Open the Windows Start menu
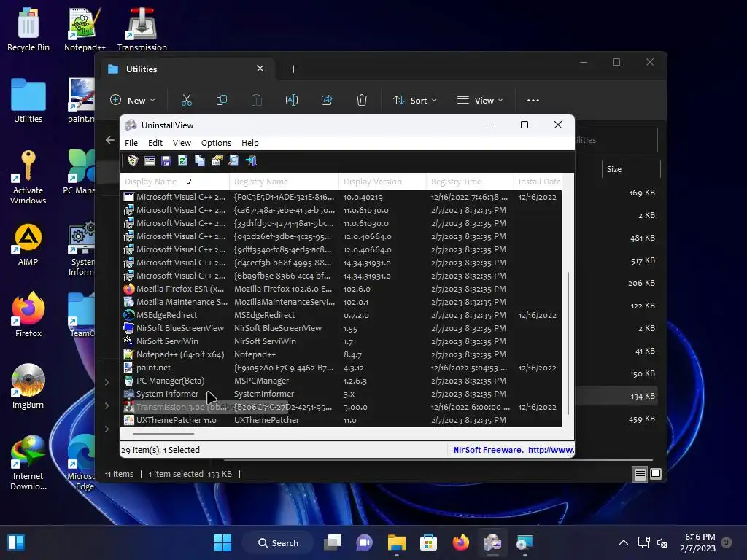The width and height of the screenshot is (747, 560). (x=222, y=542)
